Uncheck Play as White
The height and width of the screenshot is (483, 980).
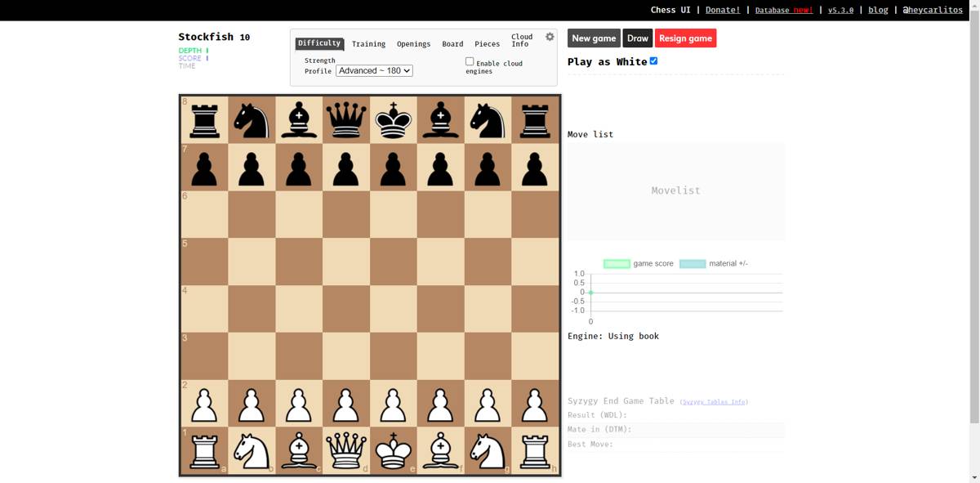pos(653,60)
